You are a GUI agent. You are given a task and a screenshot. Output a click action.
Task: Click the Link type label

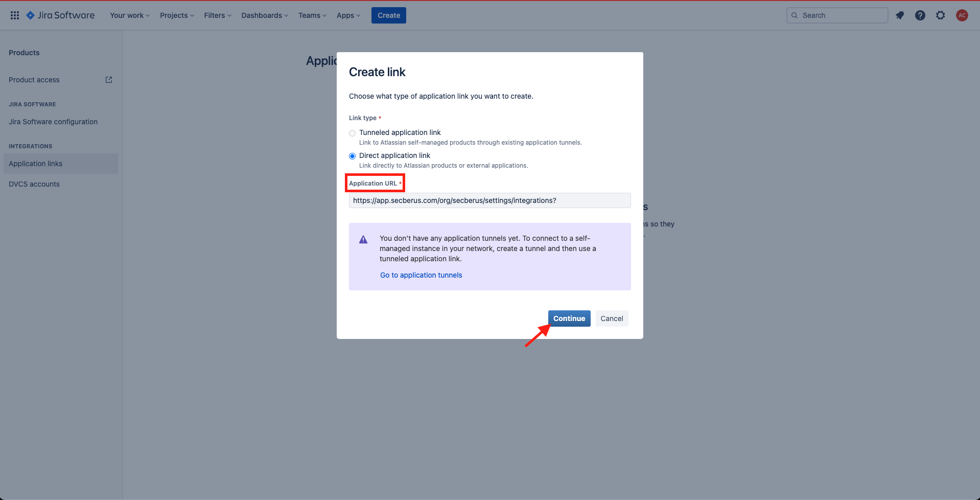pos(365,118)
